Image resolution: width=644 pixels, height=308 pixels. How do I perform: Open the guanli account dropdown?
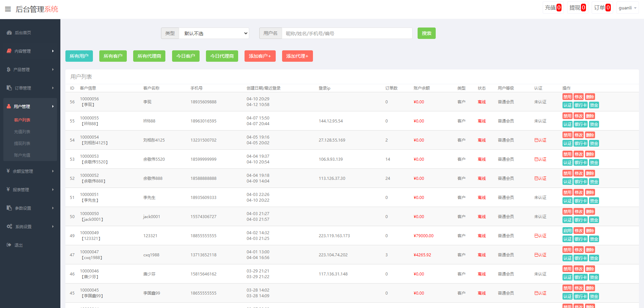(627, 8)
